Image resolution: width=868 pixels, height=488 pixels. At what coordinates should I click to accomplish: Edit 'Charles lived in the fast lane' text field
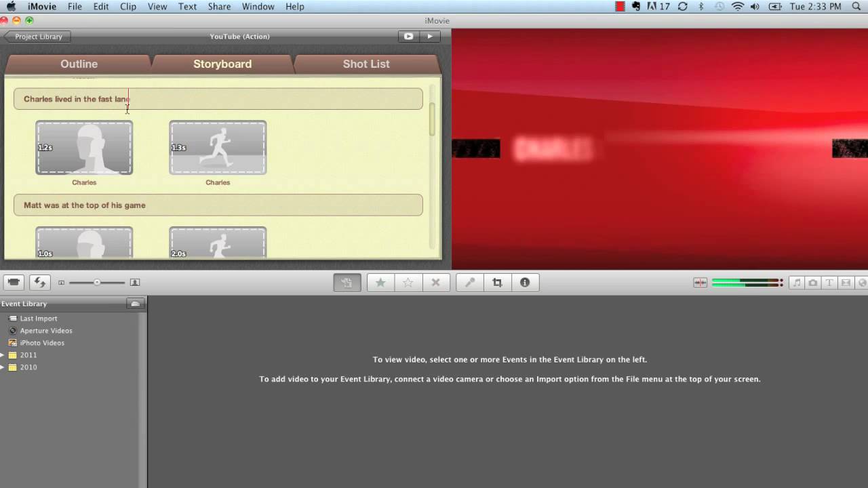pos(218,99)
